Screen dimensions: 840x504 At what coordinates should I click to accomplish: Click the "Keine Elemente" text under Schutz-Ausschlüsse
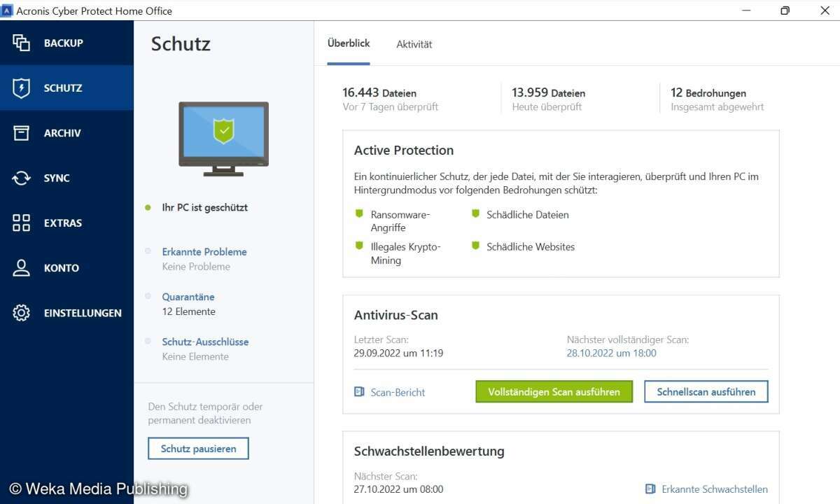pyautogui.click(x=195, y=357)
